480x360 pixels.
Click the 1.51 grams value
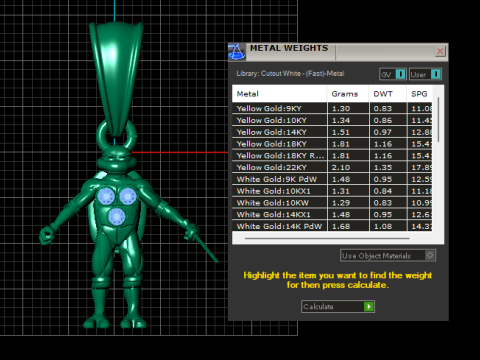tap(341, 132)
